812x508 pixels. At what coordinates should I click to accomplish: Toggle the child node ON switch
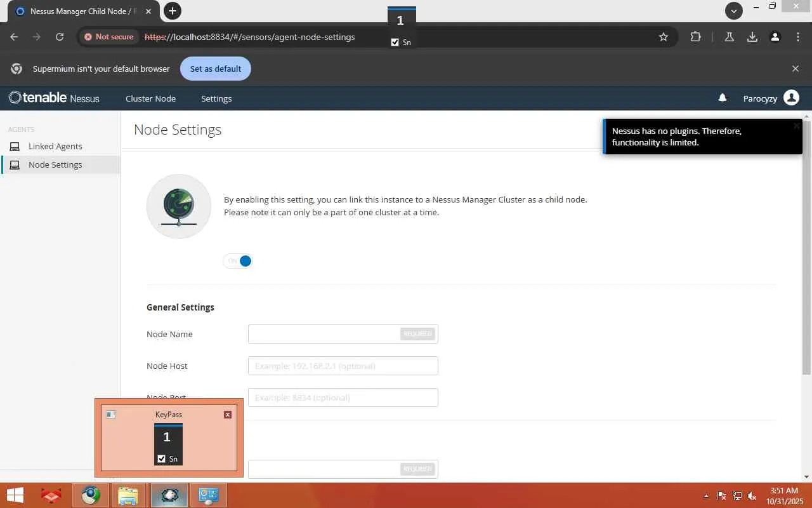[238, 261]
